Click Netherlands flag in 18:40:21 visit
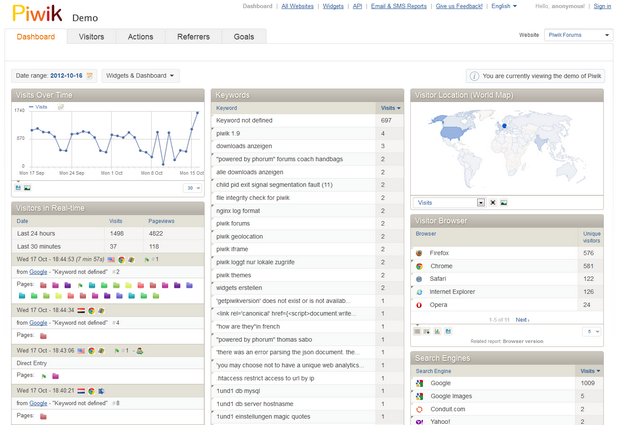618x425 pixels. coord(81,391)
